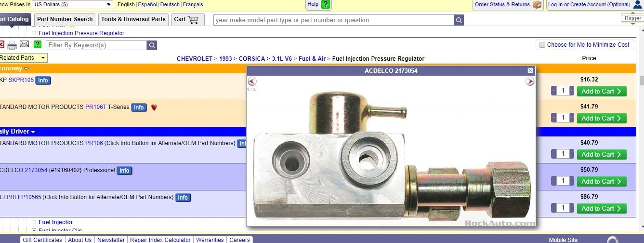Edit the quantity field for the ACDELCO part
644x243 pixels.
pyautogui.click(x=563, y=181)
